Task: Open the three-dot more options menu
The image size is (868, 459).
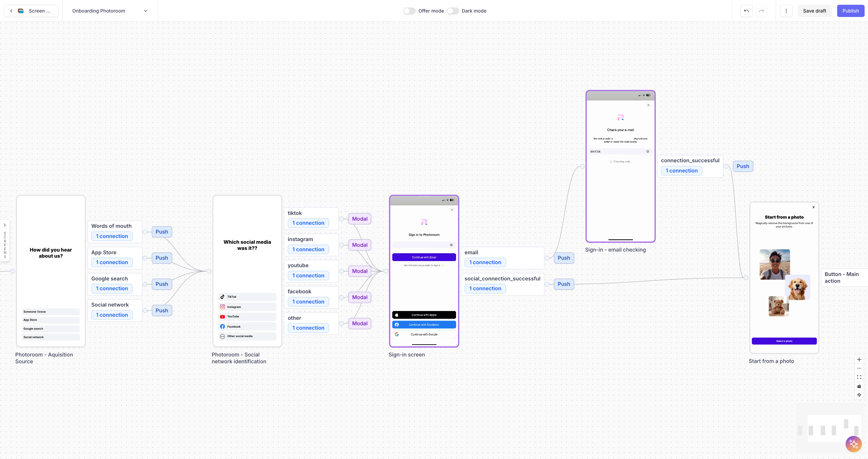Action: point(786,11)
